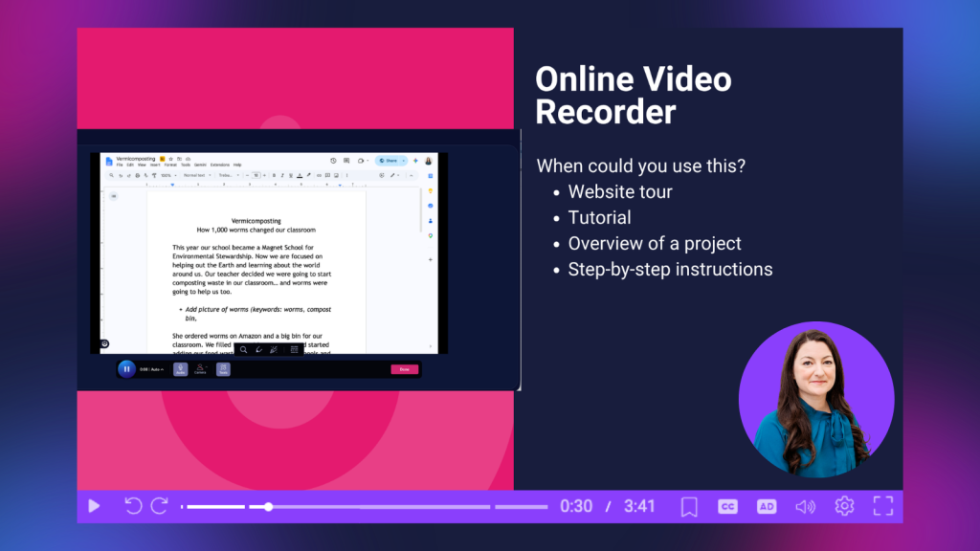The height and width of the screenshot is (551, 980).
Task: Open the Normal text style dropdown
Action: [x=197, y=176]
